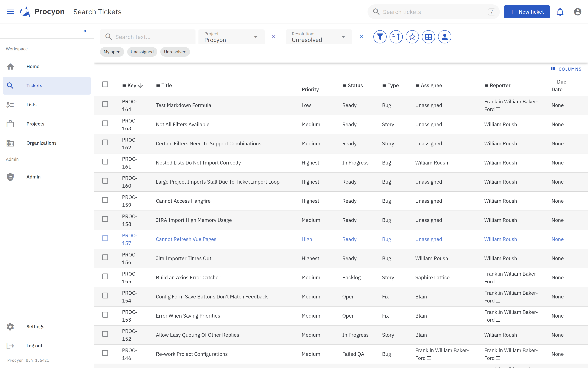Viewport: 588px width, 368px height.
Task: Focus the top Search tickets field
Action: pos(434,12)
